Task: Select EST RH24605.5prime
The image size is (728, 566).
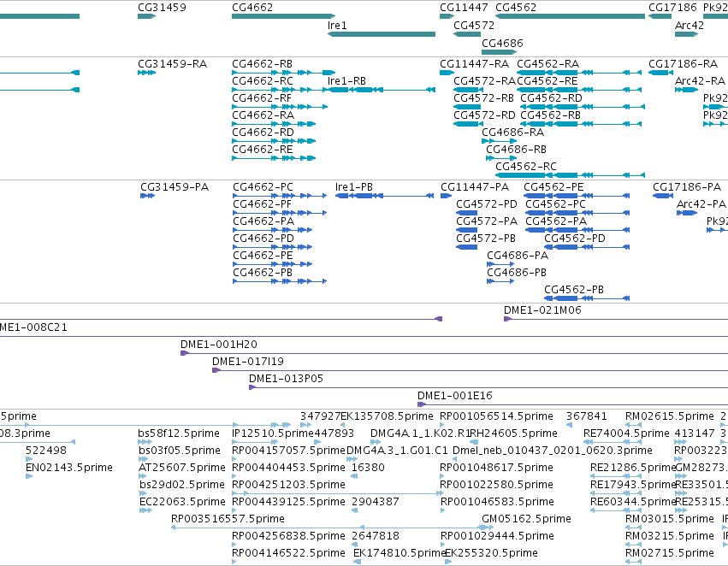Action: point(513,433)
